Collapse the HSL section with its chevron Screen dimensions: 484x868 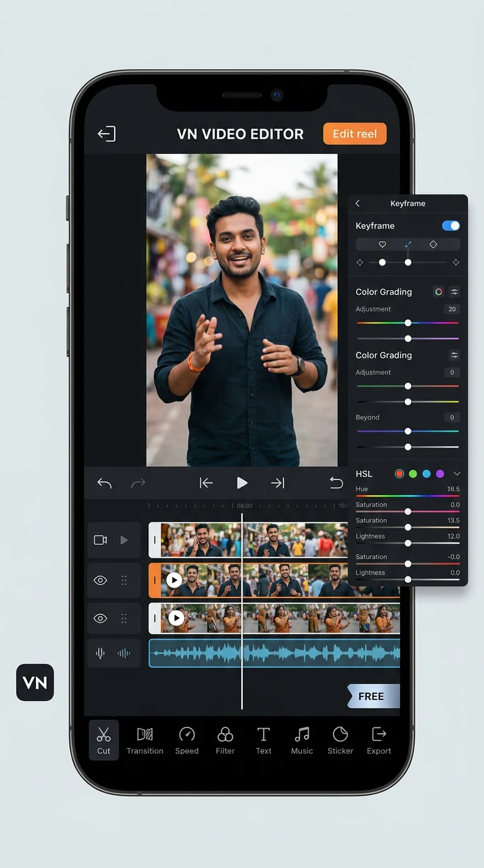pyautogui.click(x=457, y=474)
